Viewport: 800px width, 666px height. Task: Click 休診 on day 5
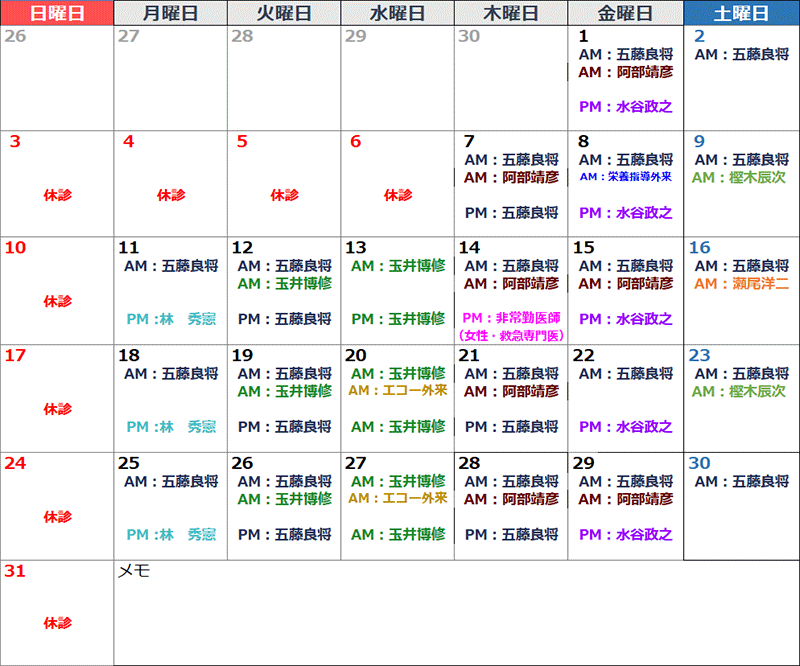click(x=284, y=195)
